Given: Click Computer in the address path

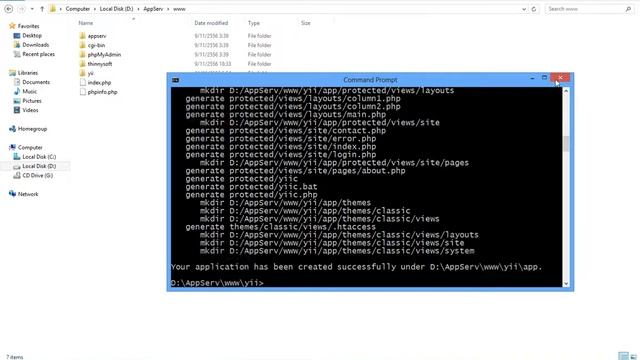Looking at the screenshot, I should [x=78, y=9].
